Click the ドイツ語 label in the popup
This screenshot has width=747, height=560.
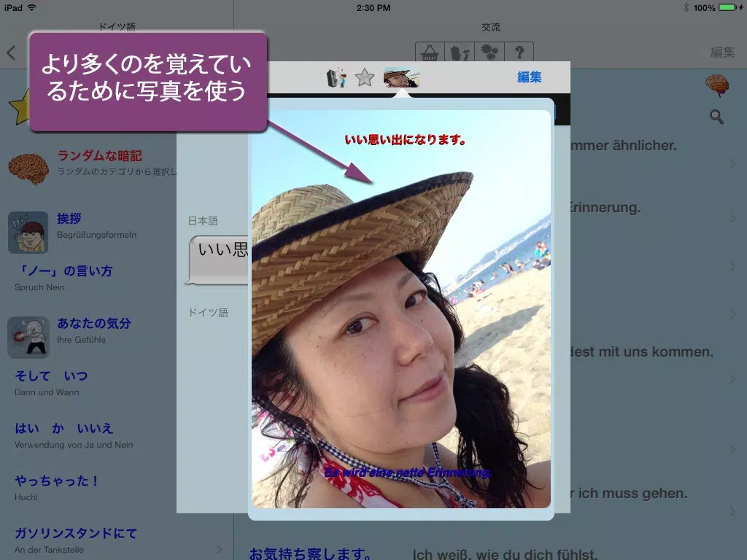[x=208, y=312]
